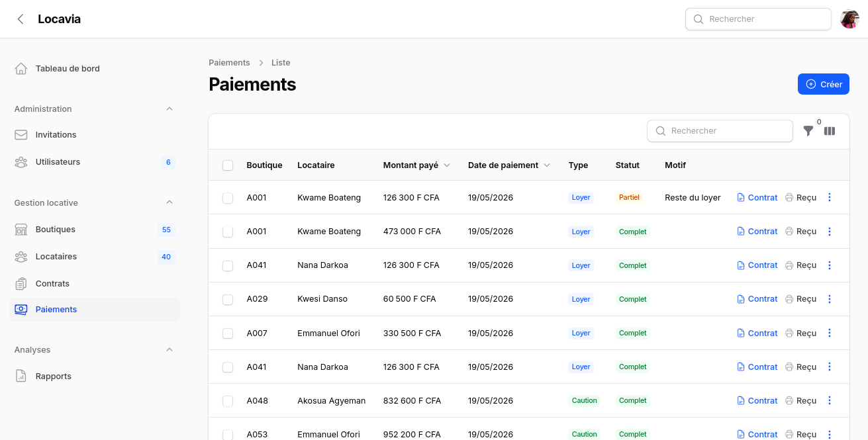868x440 pixels.
Task: Open Utilisateurs list
Action: (95, 162)
